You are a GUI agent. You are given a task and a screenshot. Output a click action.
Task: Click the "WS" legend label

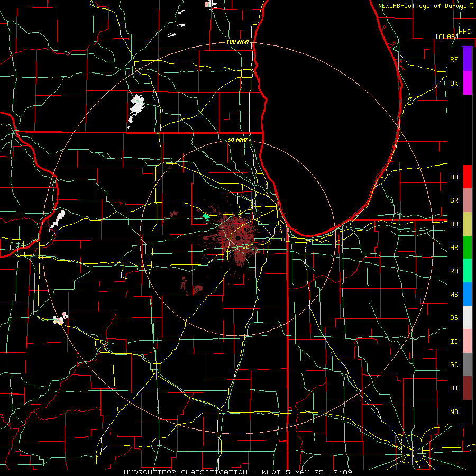point(454,294)
